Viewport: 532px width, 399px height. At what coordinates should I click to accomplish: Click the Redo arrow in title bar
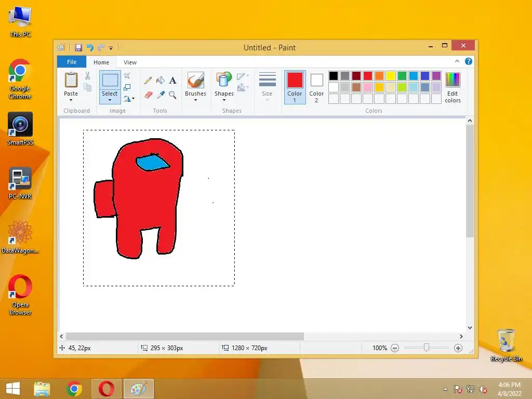101,47
